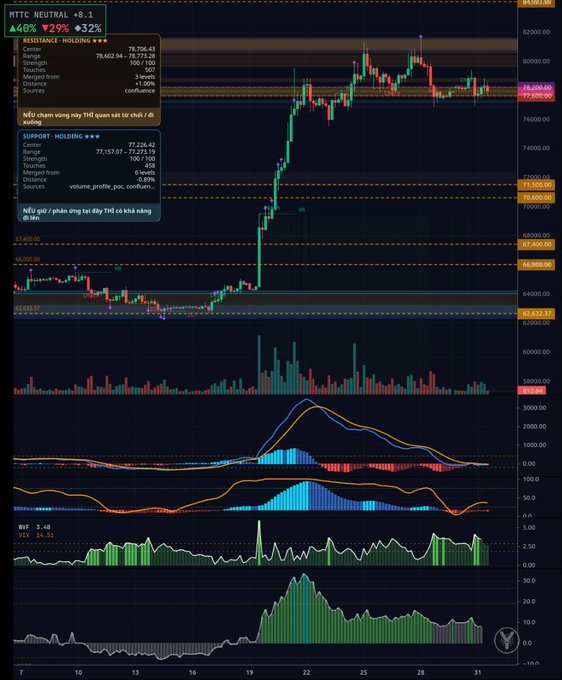Click the NẾU giữ / phản ứng support note

coord(87,214)
